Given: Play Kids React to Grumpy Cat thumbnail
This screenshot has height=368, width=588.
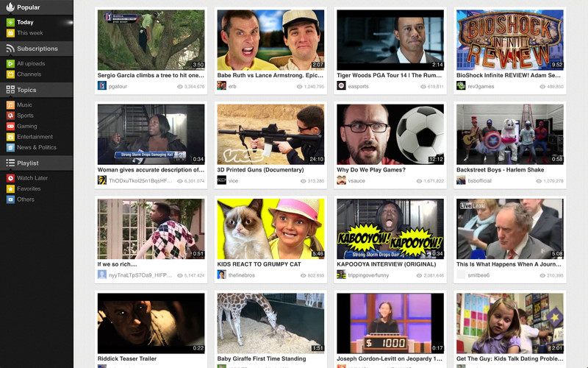Looking at the screenshot, I should (x=270, y=229).
